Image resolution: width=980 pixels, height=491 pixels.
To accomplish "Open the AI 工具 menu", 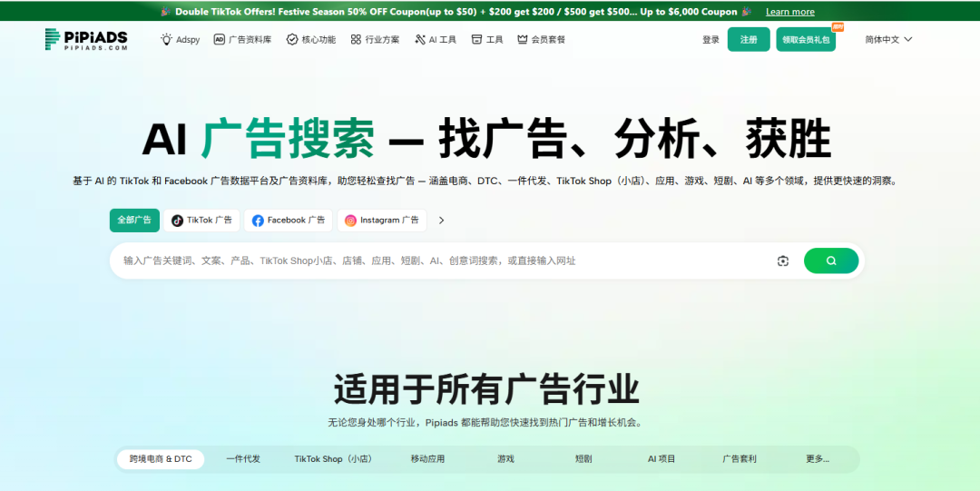I will (436, 39).
